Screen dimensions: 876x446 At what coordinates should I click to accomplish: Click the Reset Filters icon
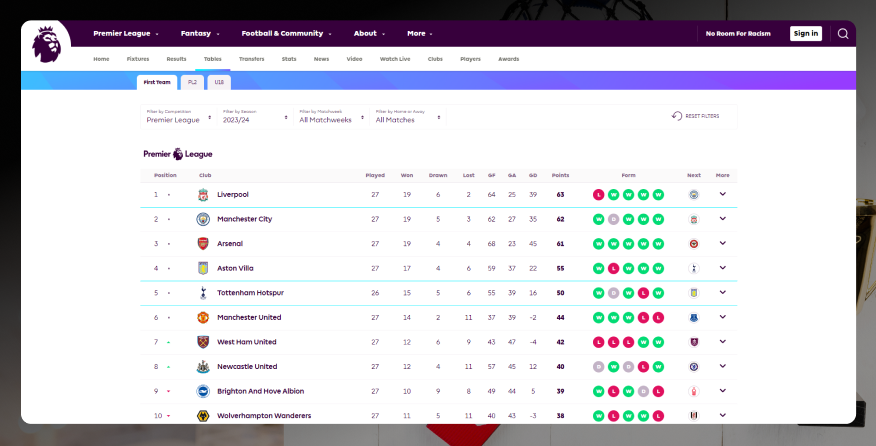677,116
